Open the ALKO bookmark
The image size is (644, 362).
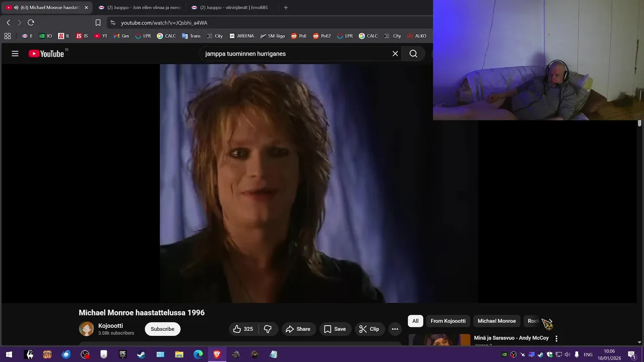[x=417, y=36]
